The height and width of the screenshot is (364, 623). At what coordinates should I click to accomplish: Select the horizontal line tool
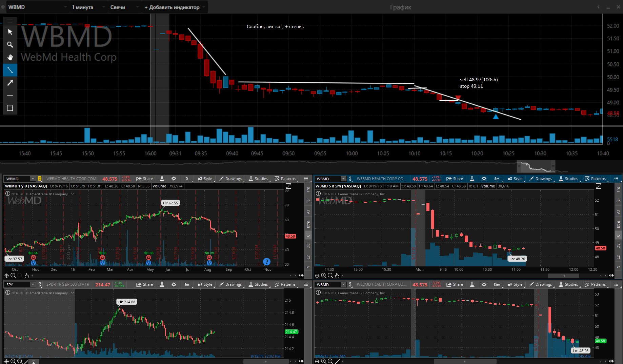[x=10, y=96]
